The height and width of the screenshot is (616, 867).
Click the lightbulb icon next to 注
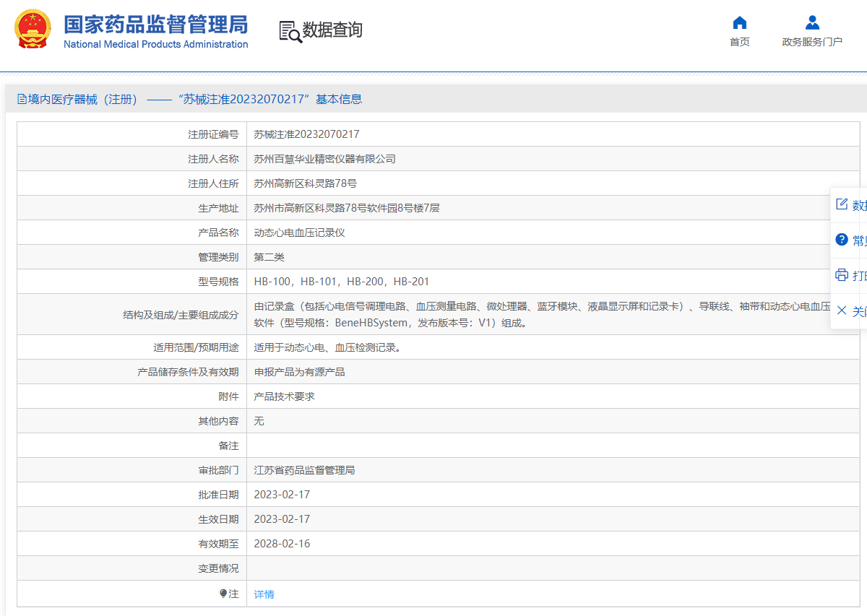[223, 594]
